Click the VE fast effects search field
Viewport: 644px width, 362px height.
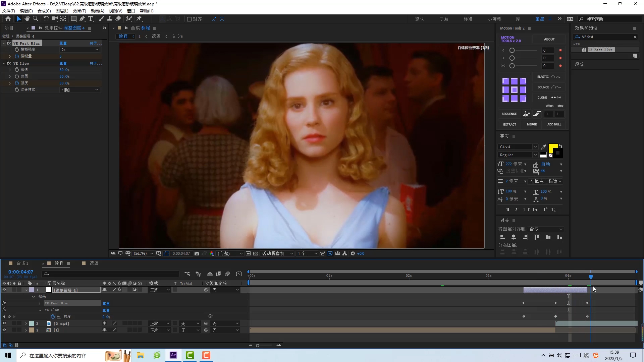click(x=605, y=37)
